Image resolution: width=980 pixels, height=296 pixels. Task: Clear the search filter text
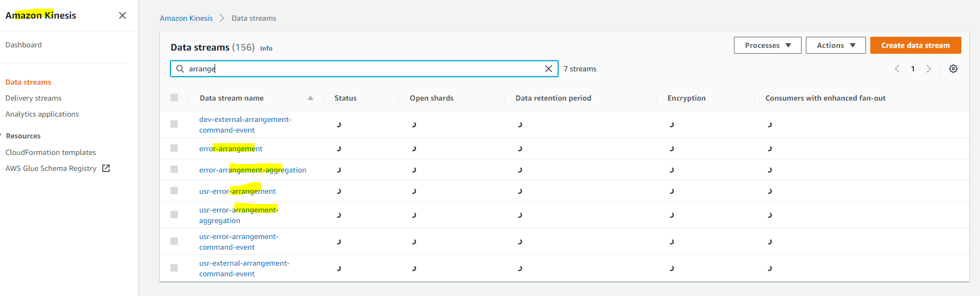tap(548, 69)
